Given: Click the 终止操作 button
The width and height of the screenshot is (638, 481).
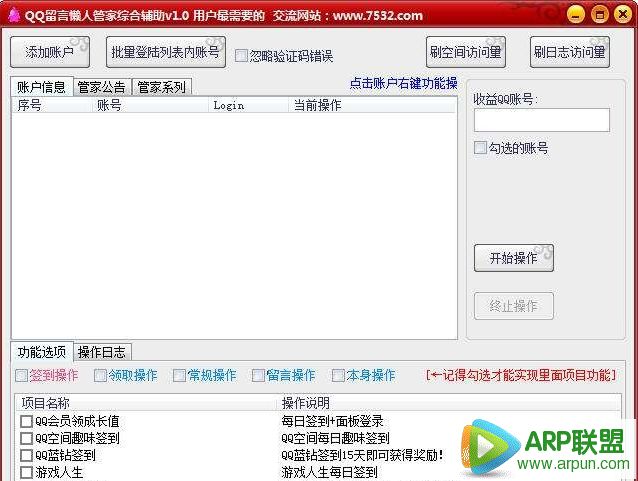Looking at the screenshot, I should click(513, 306).
